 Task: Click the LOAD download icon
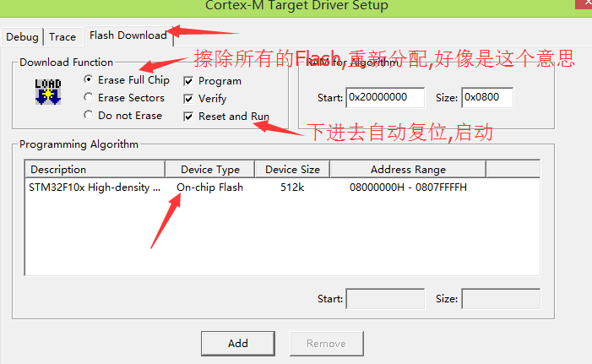48,92
